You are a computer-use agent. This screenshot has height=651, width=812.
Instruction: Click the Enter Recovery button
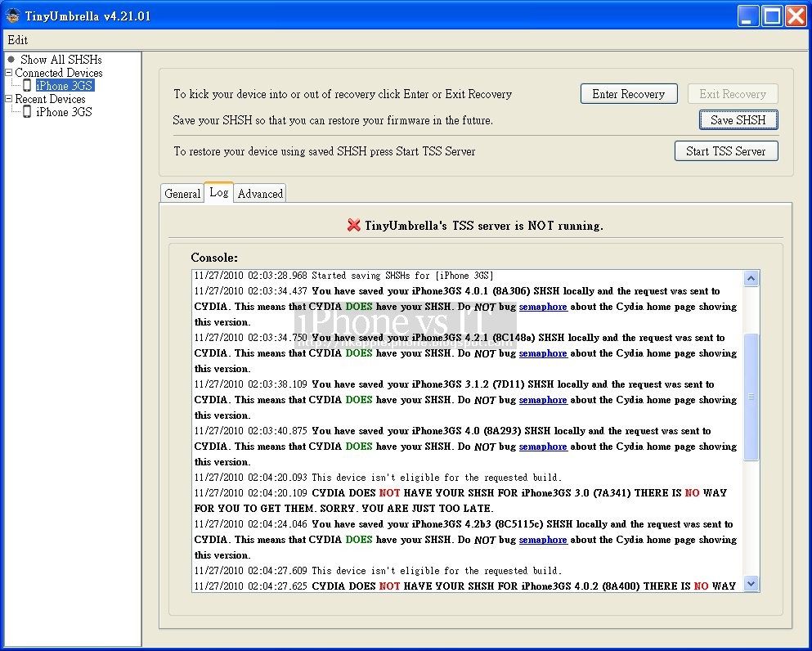629,94
